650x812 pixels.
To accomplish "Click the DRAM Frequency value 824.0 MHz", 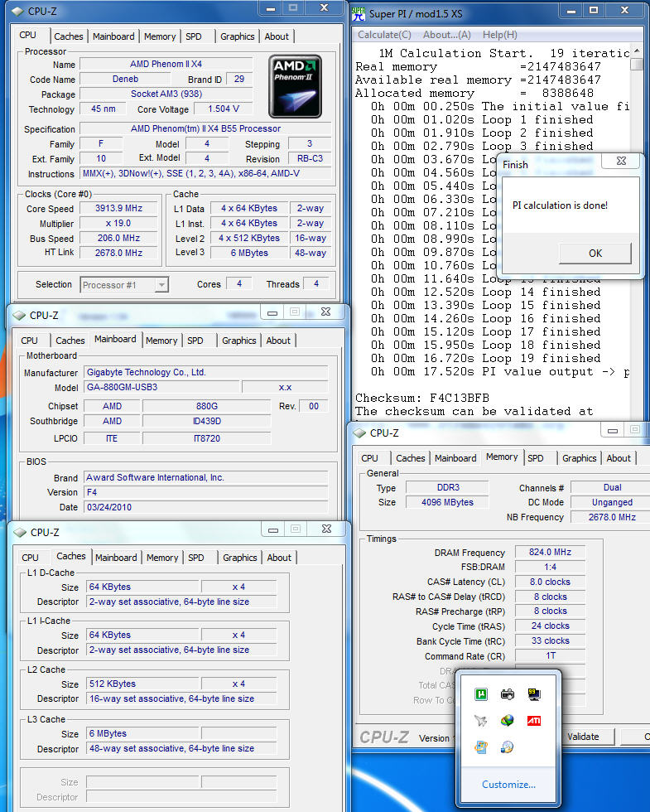I will tap(550, 552).
